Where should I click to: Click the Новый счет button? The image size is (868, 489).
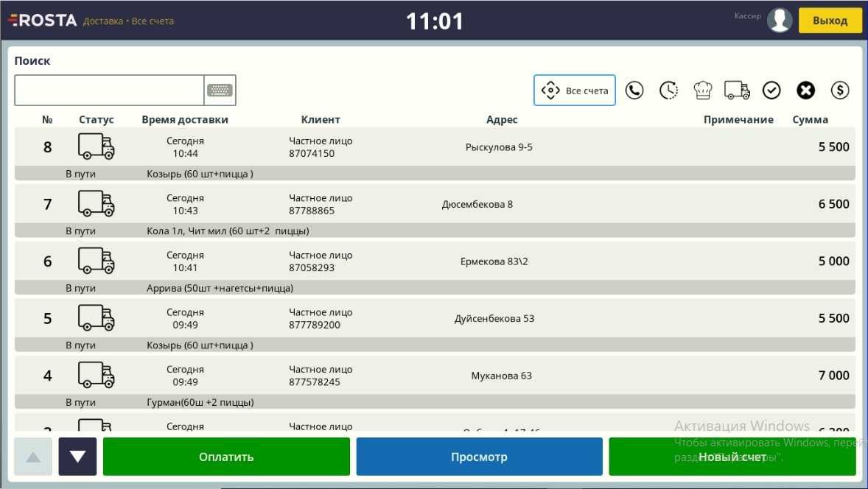(x=732, y=457)
